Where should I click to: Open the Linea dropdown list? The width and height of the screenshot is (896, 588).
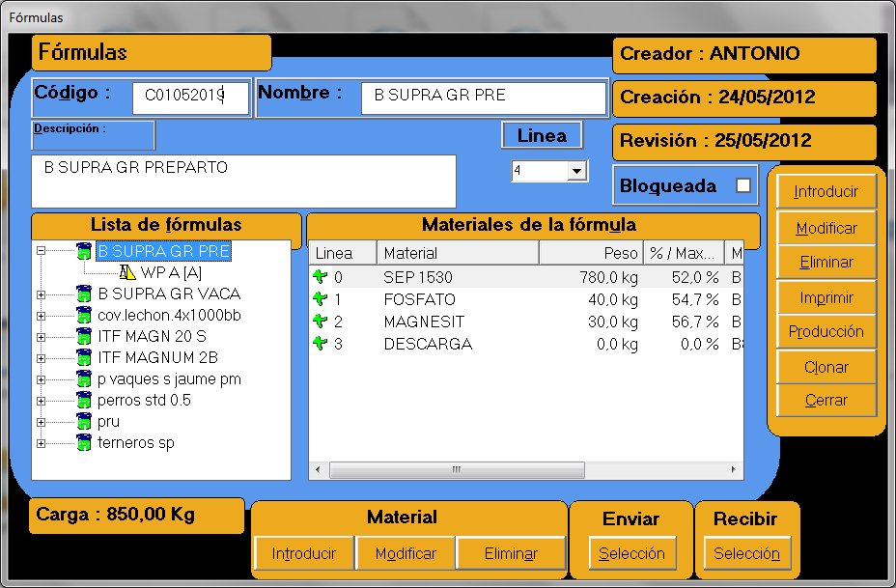tap(577, 171)
